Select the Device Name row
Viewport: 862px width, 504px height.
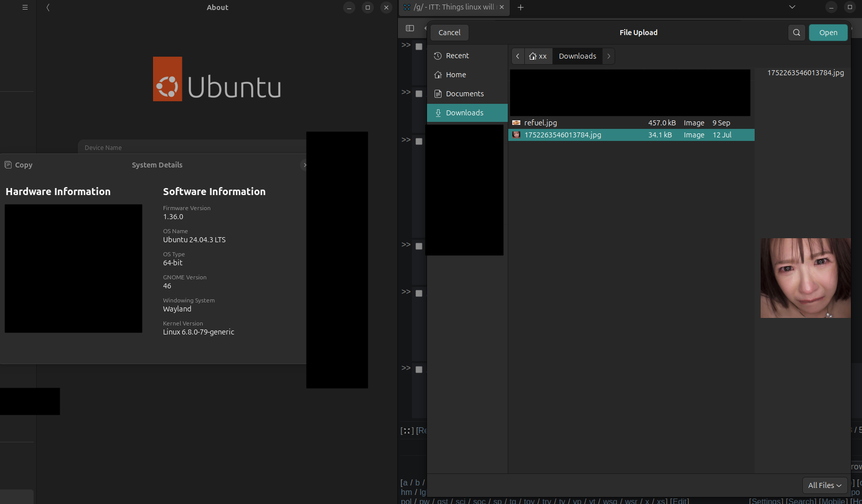pos(192,147)
